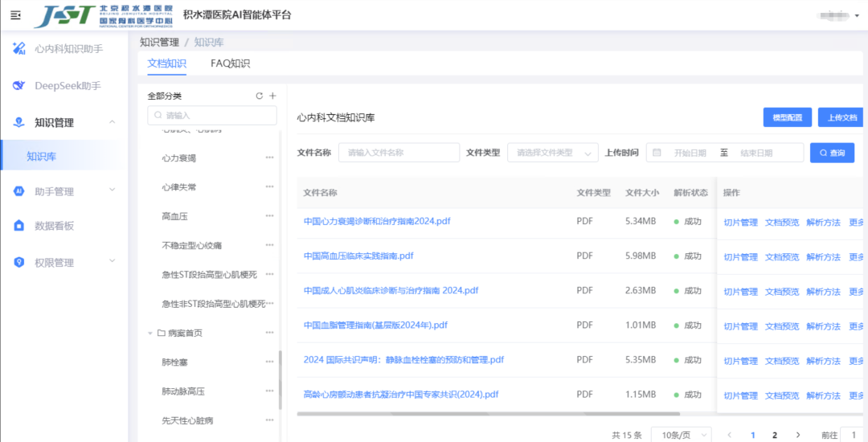Add a new category with plus icon
The image size is (868, 442).
pos(272,96)
